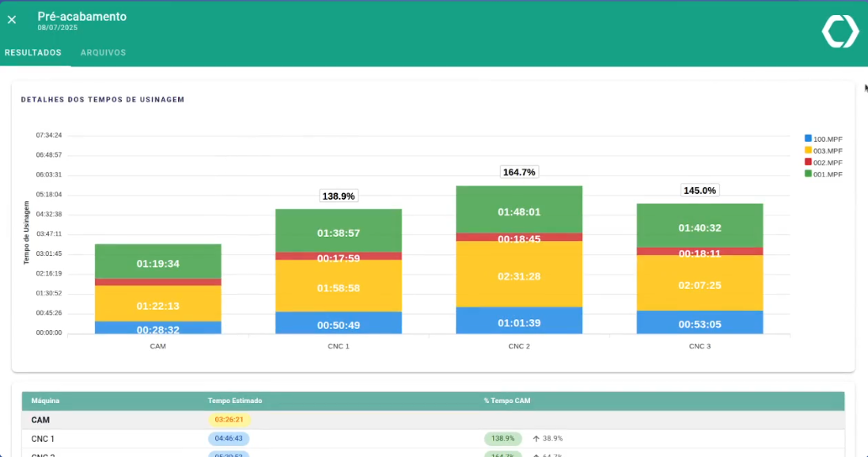Click the 164.7% label above CNC 2 bar
Image resolution: width=868 pixels, height=457 pixels.
(519, 172)
